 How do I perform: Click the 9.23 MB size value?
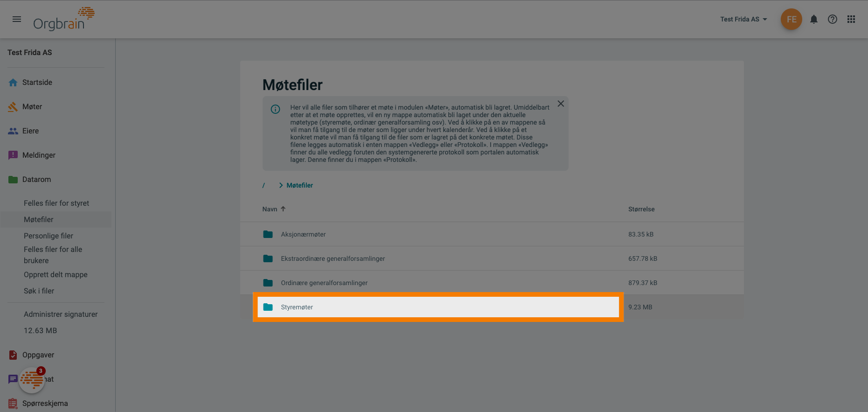(x=640, y=307)
